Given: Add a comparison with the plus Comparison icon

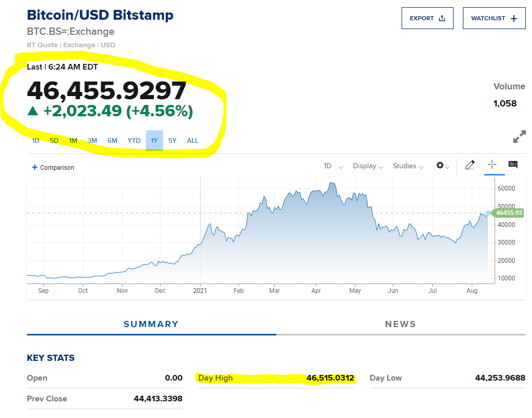Looking at the screenshot, I should pyautogui.click(x=35, y=167).
